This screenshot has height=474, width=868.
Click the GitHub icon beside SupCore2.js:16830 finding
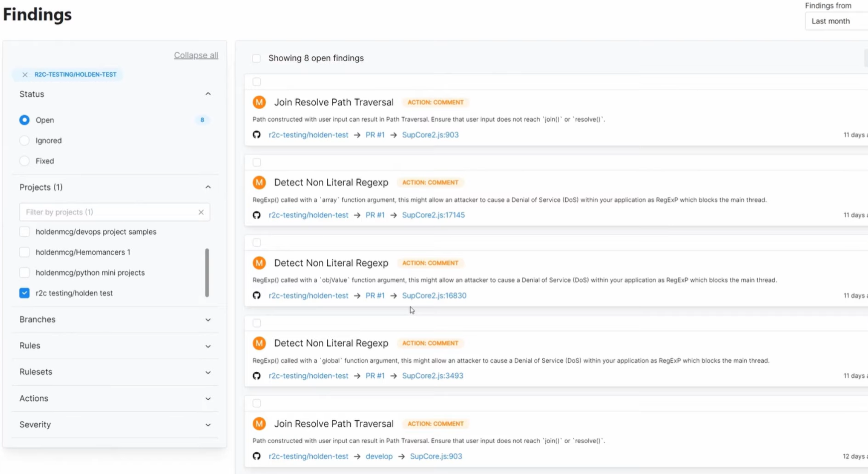256,295
